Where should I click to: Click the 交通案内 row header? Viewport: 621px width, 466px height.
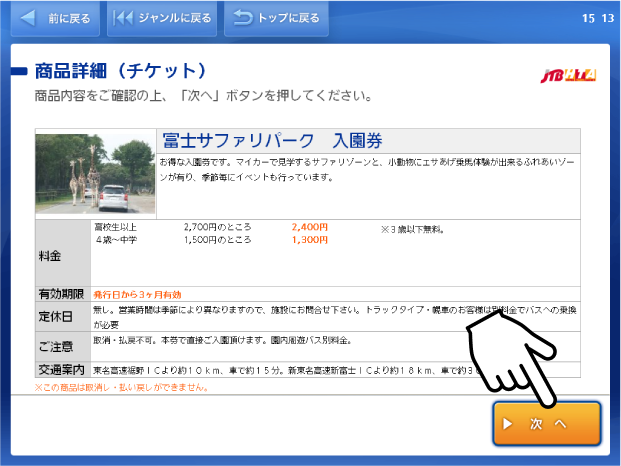(63, 370)
